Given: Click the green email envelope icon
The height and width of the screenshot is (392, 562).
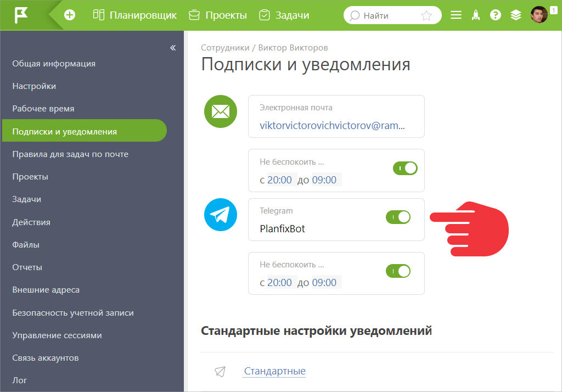Looking at the screenshot, I should (x=221, y=111).
